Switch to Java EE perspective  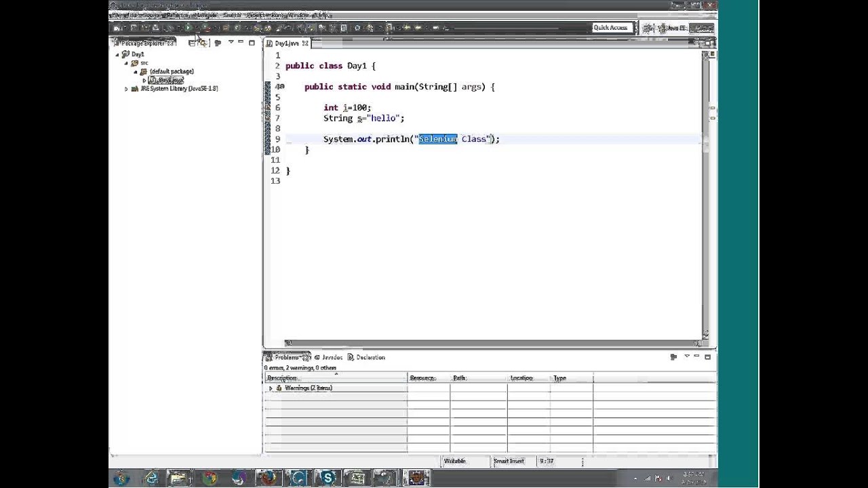click(x=673, y=28)
